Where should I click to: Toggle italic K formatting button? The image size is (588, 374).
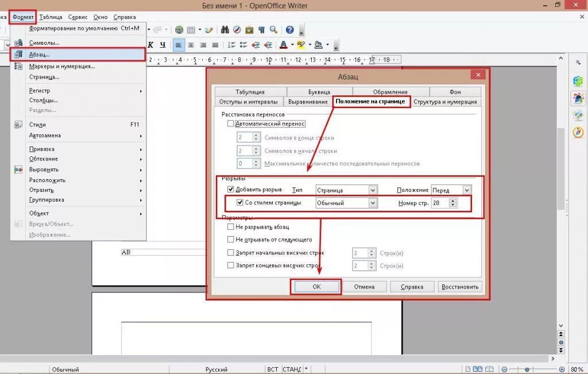pos(150,45)
